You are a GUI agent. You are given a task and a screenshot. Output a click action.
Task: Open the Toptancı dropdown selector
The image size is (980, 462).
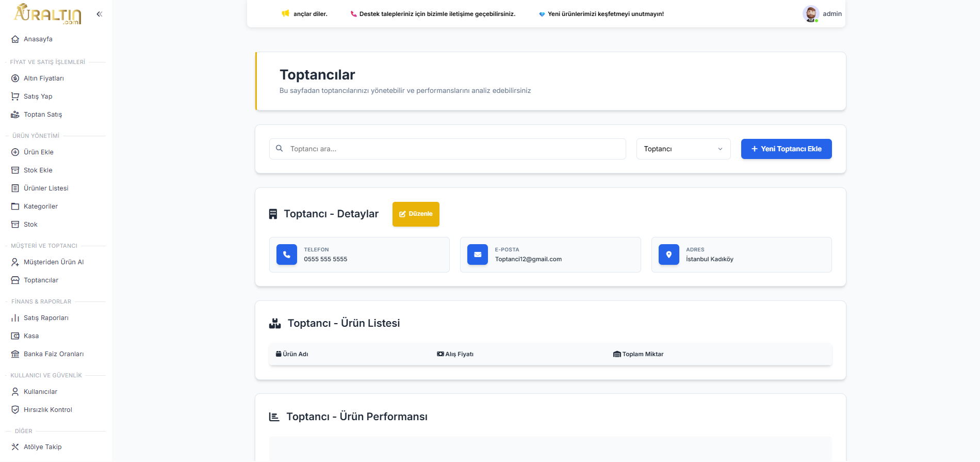click(683, 149)
